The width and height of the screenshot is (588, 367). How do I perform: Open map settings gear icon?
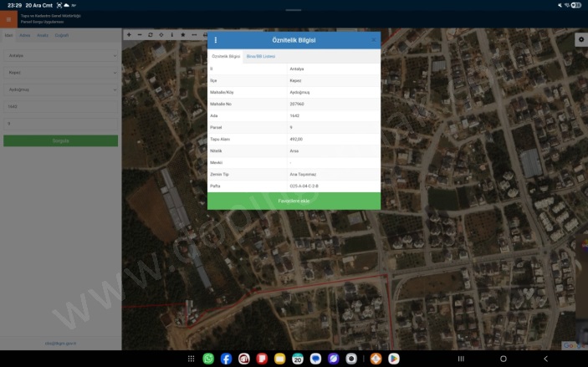click(x=580, y=39)
